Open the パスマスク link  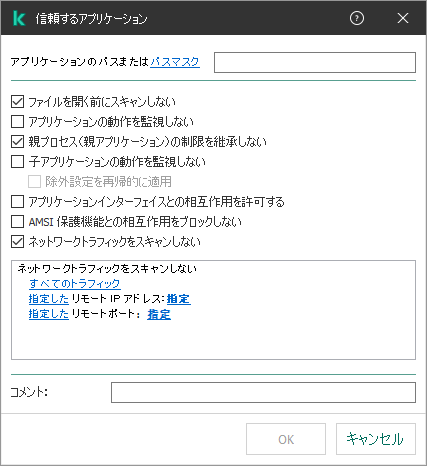pos(175,62)
